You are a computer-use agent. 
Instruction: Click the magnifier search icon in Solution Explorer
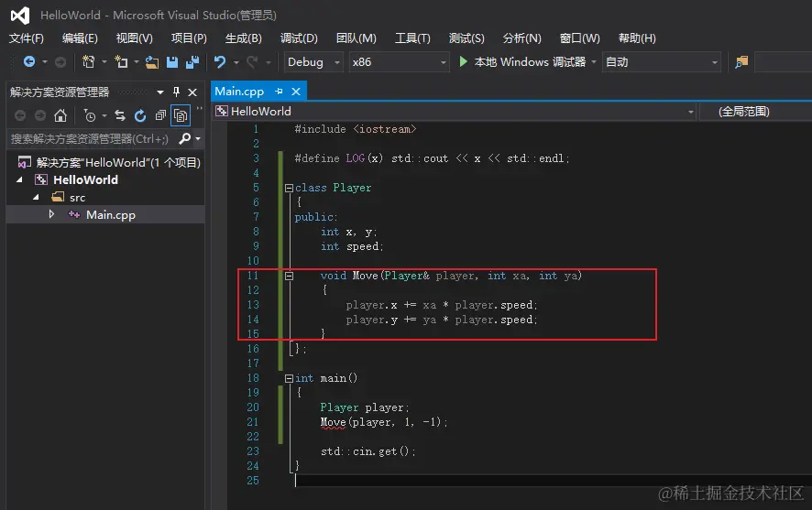[184, 138]
